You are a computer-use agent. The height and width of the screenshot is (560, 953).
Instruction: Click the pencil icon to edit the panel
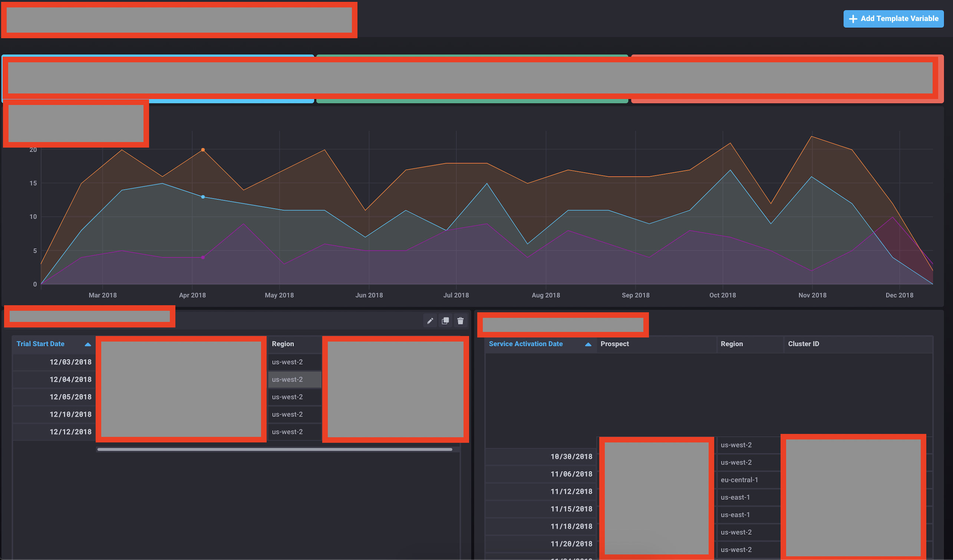pos(430,320)
